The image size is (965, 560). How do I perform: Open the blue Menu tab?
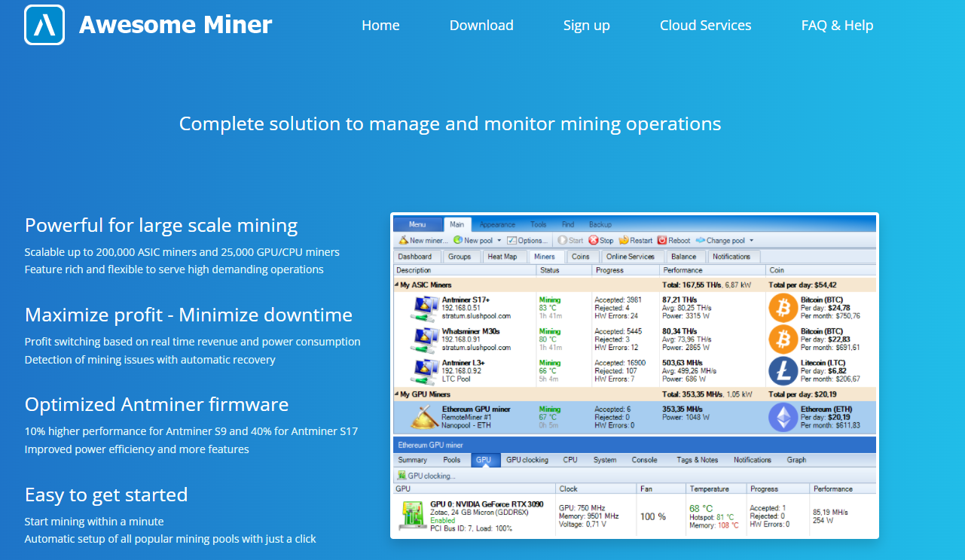pos(417,224)
